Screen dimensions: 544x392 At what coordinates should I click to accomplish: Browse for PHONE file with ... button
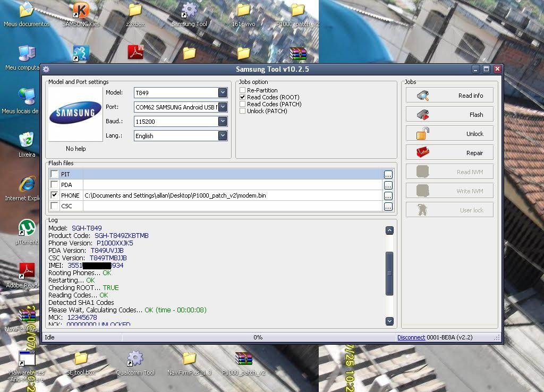[x=388, y=196]
